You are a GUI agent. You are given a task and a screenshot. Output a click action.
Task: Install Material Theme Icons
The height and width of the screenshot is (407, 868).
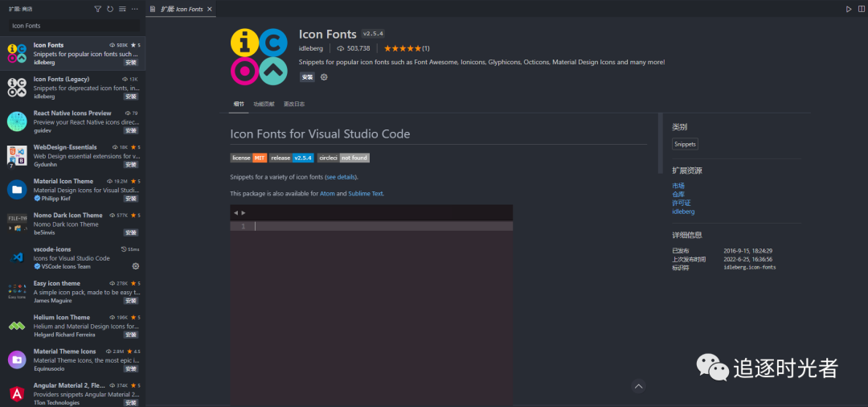131,368
